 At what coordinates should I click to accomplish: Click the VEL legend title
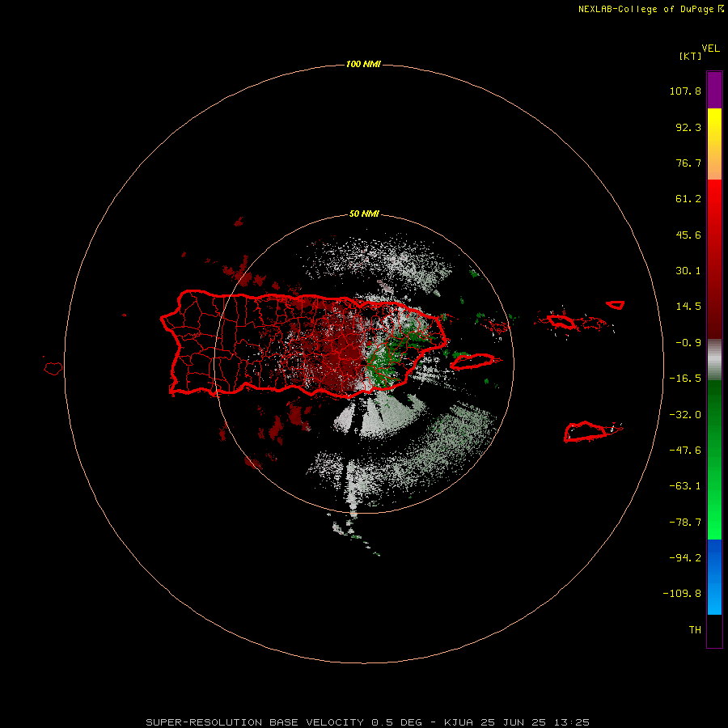click(710, 49)
